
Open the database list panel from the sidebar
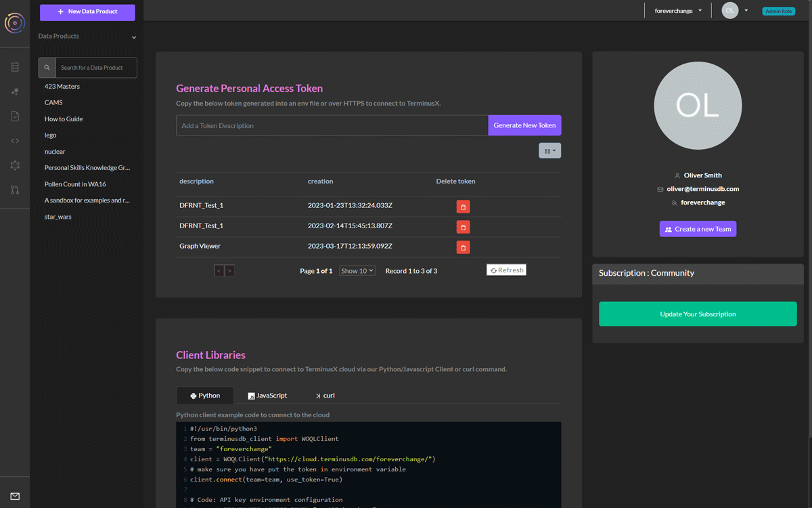[15, 67]
